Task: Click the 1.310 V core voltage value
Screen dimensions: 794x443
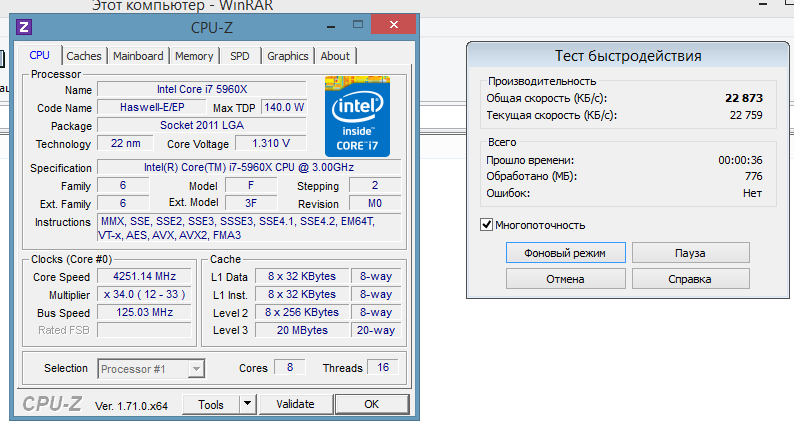Action: (271, 143)
